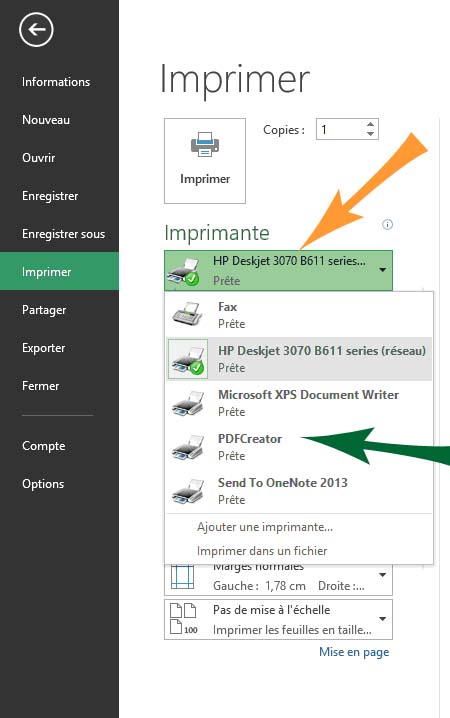Open the Exporter sidebar item
Image resolution: width=450 pixels, height=718 pixels.
(x=43, y=348)
